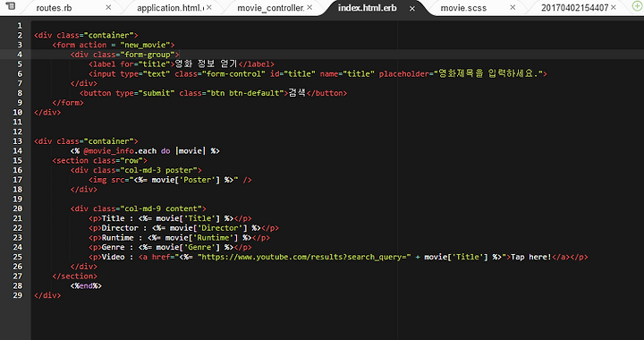Image resolution: width=644 pixels, height=340 pixels.
Task: Click the youtube.com search URL string
Action: (x=304, y=257)
